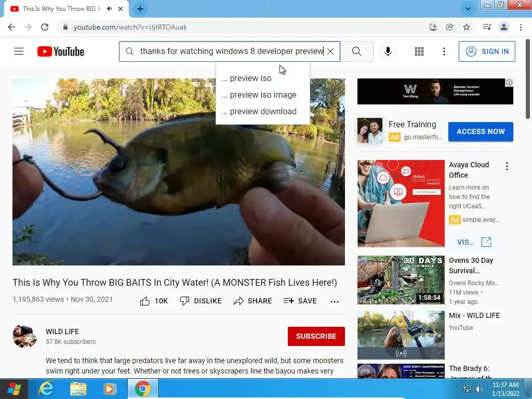The height and width of the screenshot is (399, 532).
Task: Open options for Avaya Cloud Office ad
Action: point(507,166)
